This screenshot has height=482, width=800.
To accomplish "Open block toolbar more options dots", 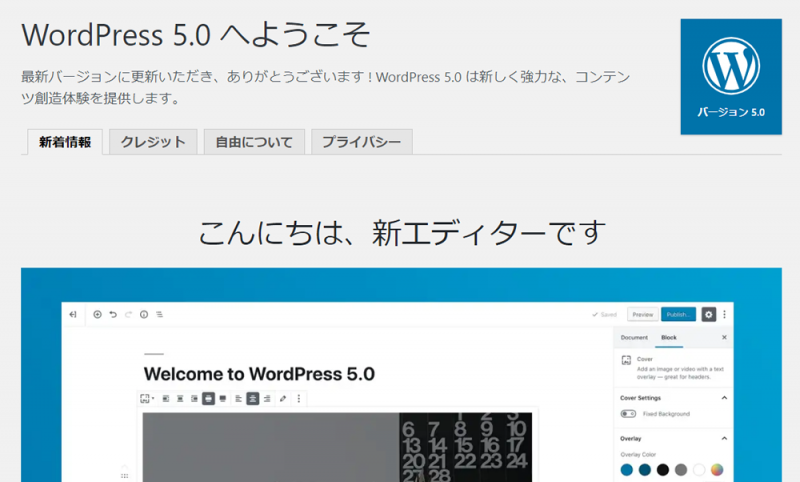I will [299, 399].
